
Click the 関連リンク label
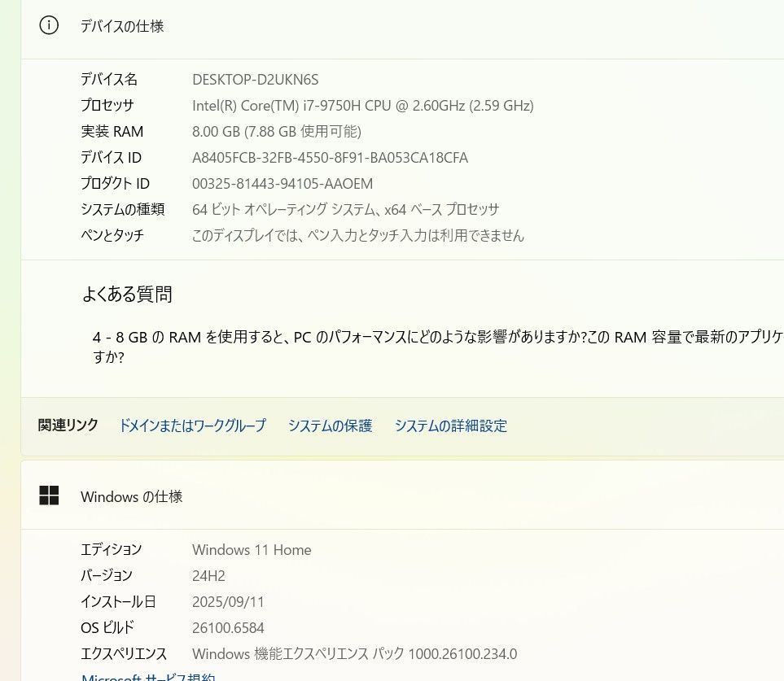coord(68,426)
